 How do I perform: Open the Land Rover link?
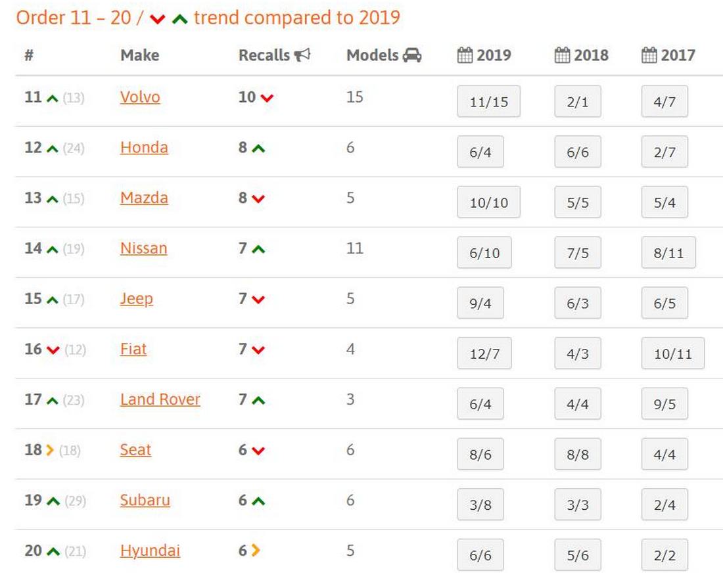pos(160,399)
